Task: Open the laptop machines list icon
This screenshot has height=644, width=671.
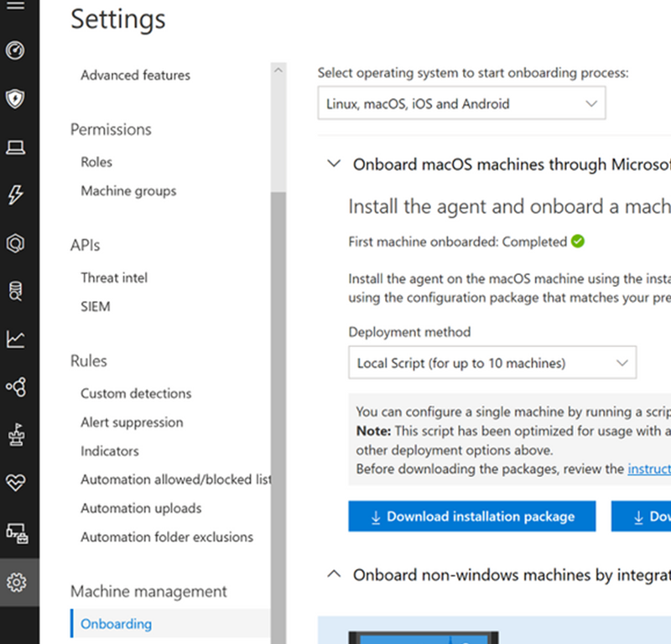Action: click(15, 148)
